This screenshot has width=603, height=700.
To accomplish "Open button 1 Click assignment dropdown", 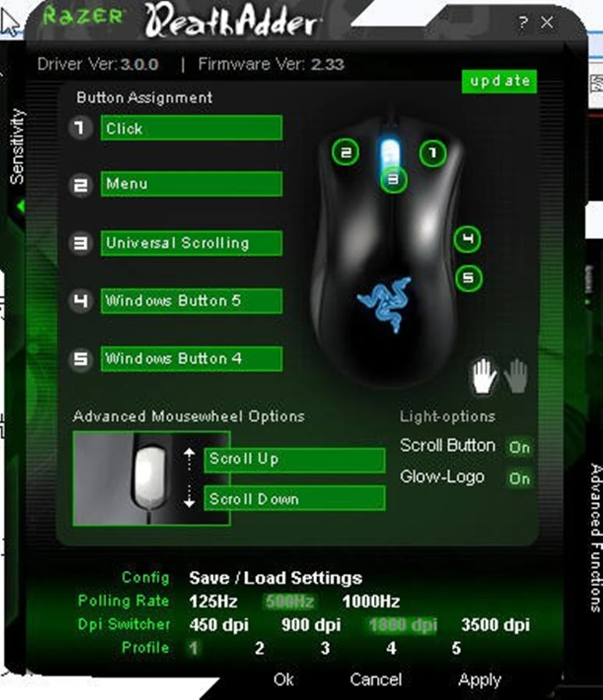I will pos(191,128).
